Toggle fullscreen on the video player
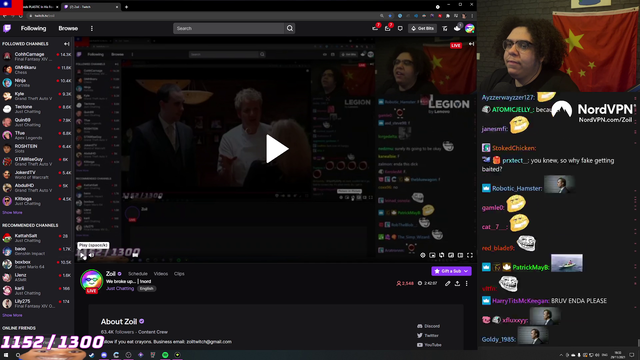The height and width of the screenshot is (360, 640). [x=470, y=255]
